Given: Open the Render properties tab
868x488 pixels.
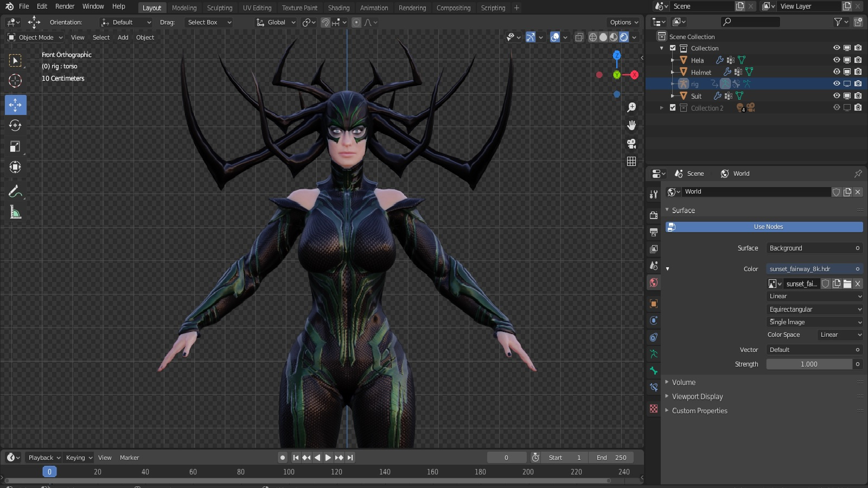Looking at the screenshot, I should click(654, 215).
